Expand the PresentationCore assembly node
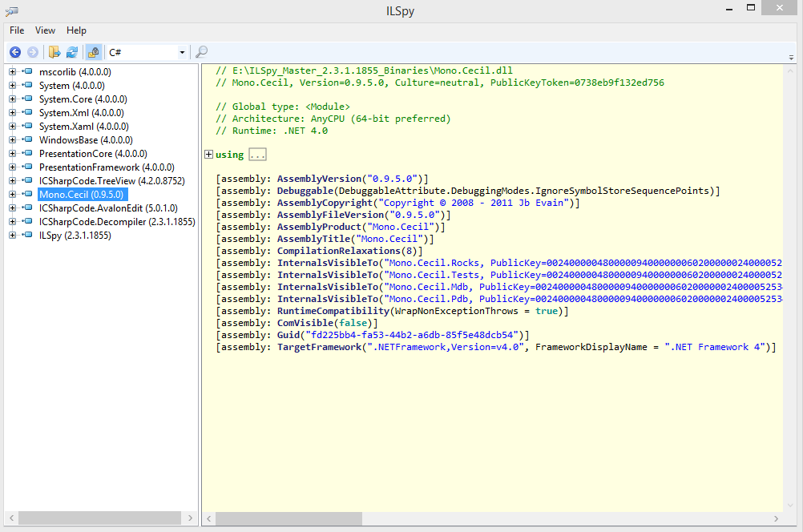This screenshot has width=803, height=532. pyautogui.click(x=12, y=153)
